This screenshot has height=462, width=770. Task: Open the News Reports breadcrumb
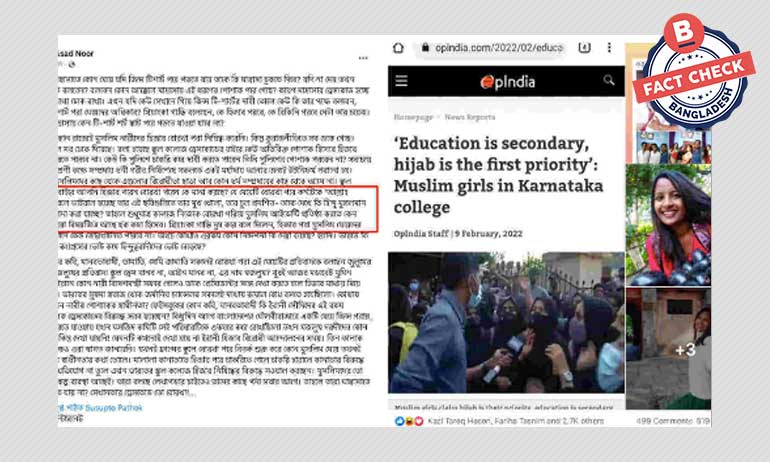pos(469,117)
